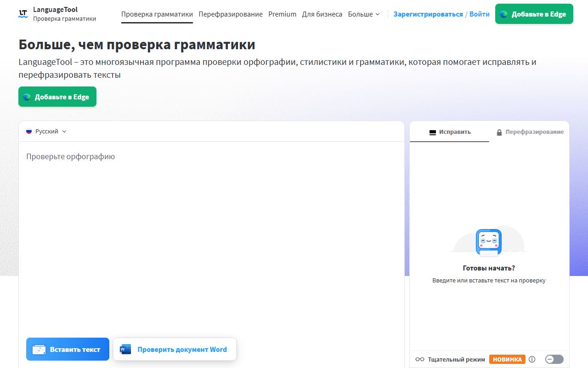Screen dimensions: 588x368
Task: Click the Russian flag icon
Action: (x=29, y=132)
